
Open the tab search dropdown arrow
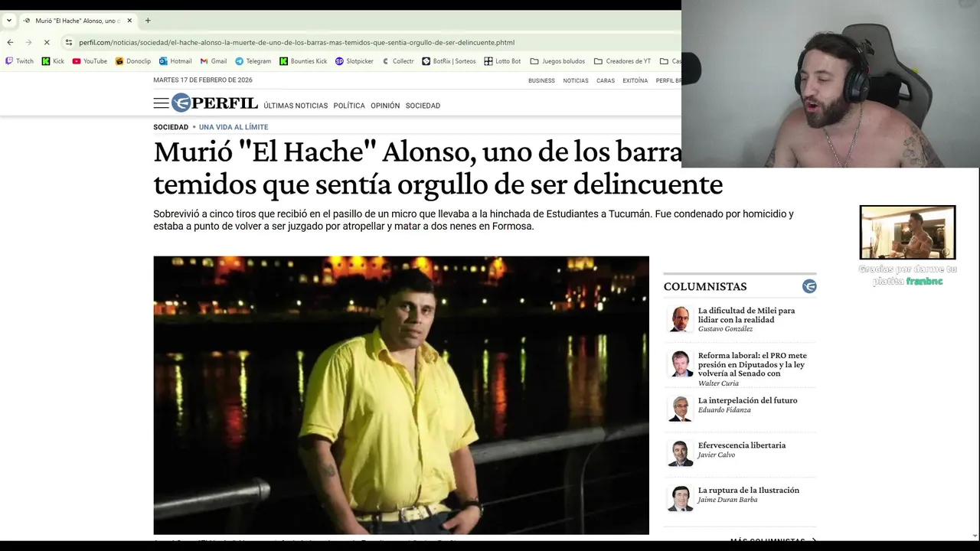[x=9, y=21]
